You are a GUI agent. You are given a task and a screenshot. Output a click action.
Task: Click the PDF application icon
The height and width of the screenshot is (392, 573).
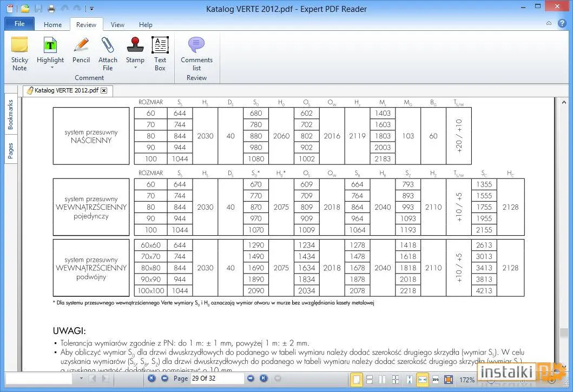pos(10,9)
